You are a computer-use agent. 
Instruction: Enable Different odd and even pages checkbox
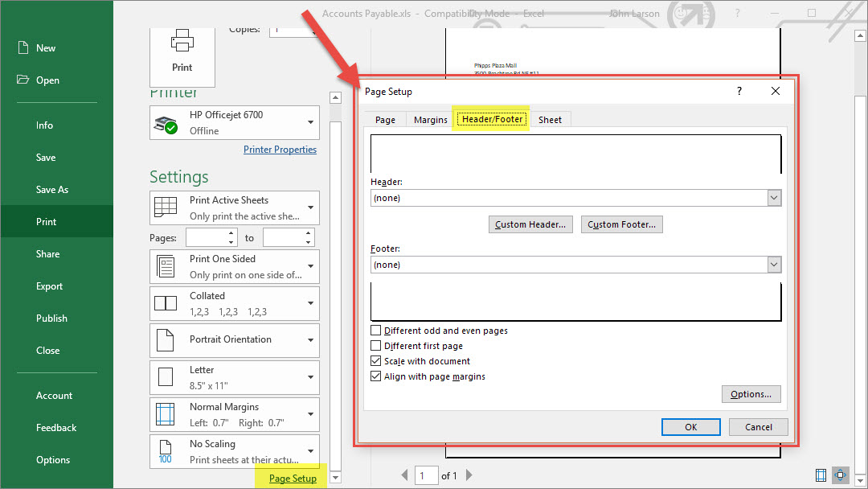pos(376,331)
